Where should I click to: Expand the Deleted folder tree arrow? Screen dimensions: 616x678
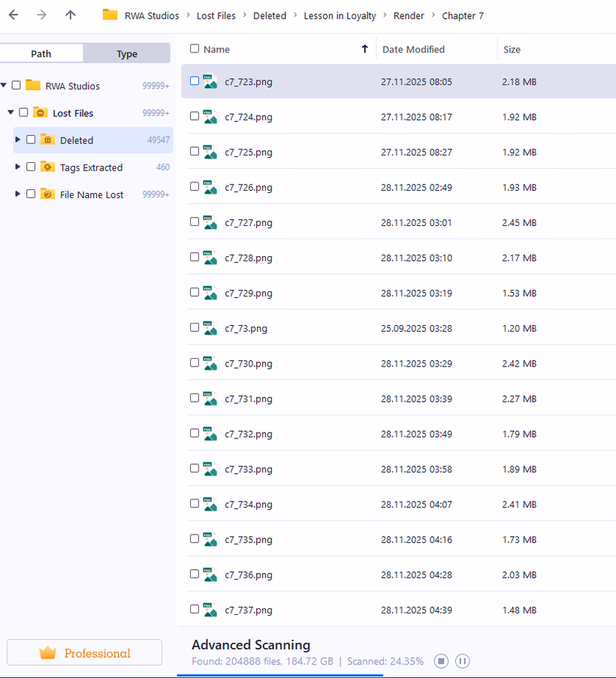tap(18, 140)
